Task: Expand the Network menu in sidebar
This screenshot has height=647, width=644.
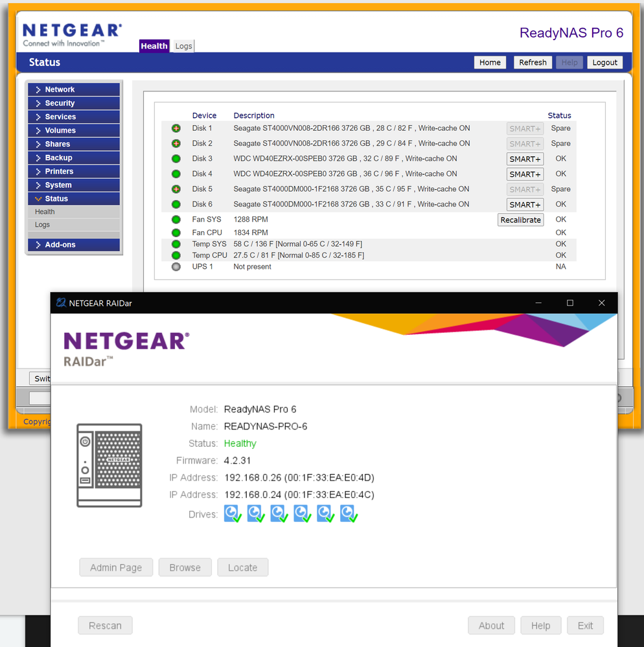Action: (x=74, y=89)
